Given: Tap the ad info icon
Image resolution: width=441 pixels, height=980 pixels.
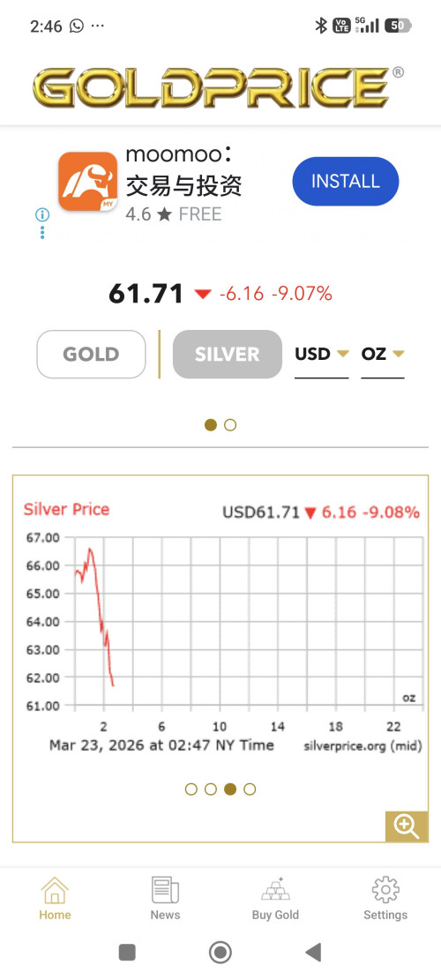Looking at the screenshot, I should click(x=41, y=215).
